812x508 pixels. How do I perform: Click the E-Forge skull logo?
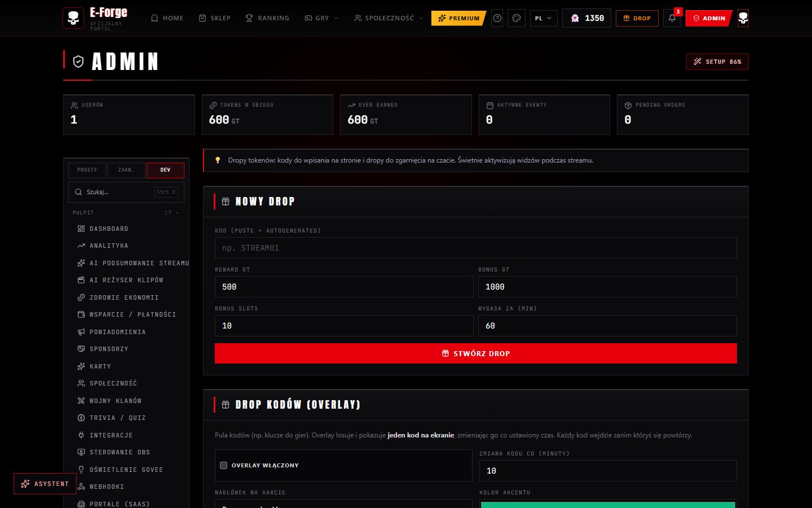[x=73, y=18]
